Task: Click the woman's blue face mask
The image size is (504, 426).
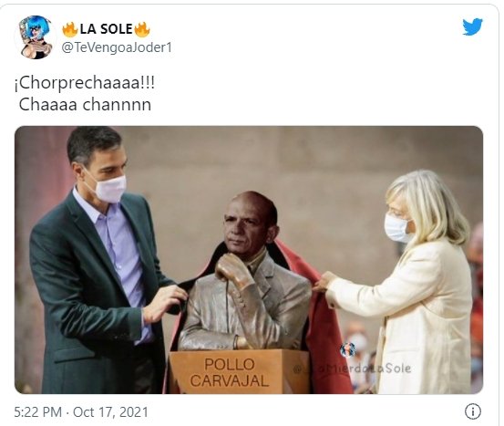Action: pos(397,228)
